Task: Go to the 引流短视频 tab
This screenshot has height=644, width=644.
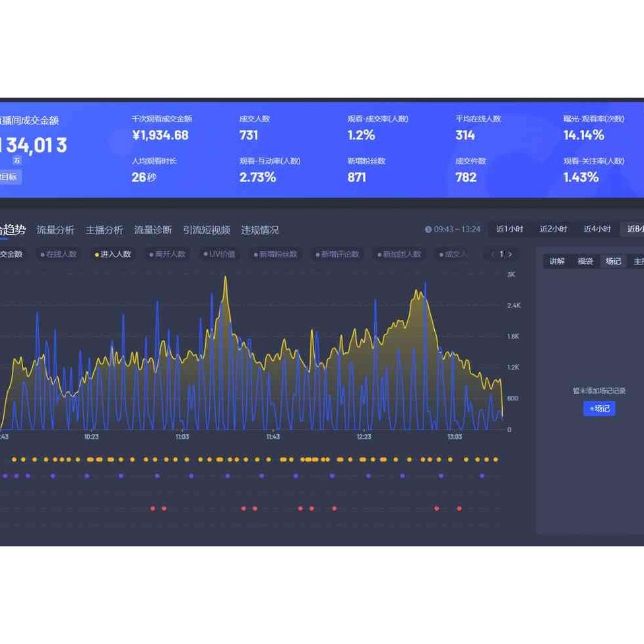Action: [207, 230]
